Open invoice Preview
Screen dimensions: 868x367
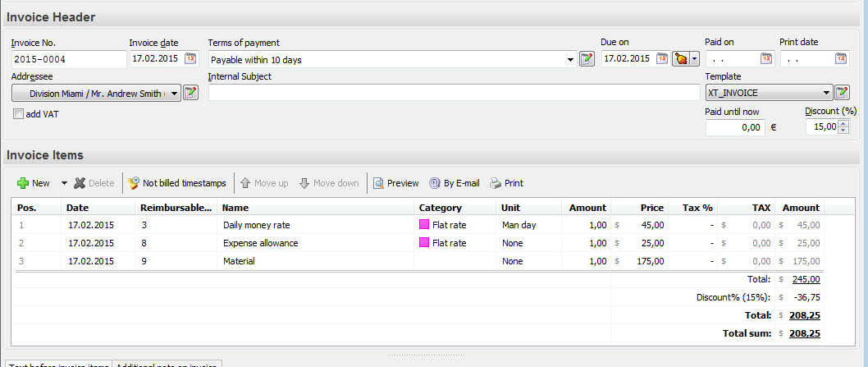click(x=395, y=183)
